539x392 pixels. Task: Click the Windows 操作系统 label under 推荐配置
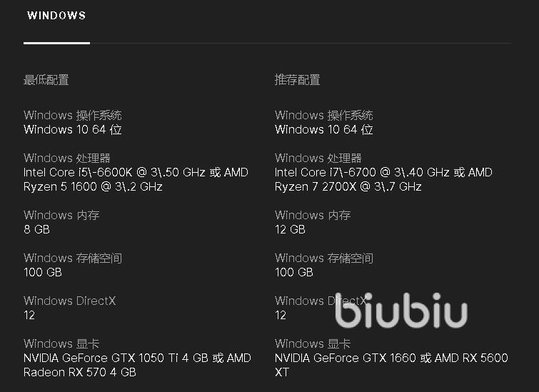tap(324, 115)
